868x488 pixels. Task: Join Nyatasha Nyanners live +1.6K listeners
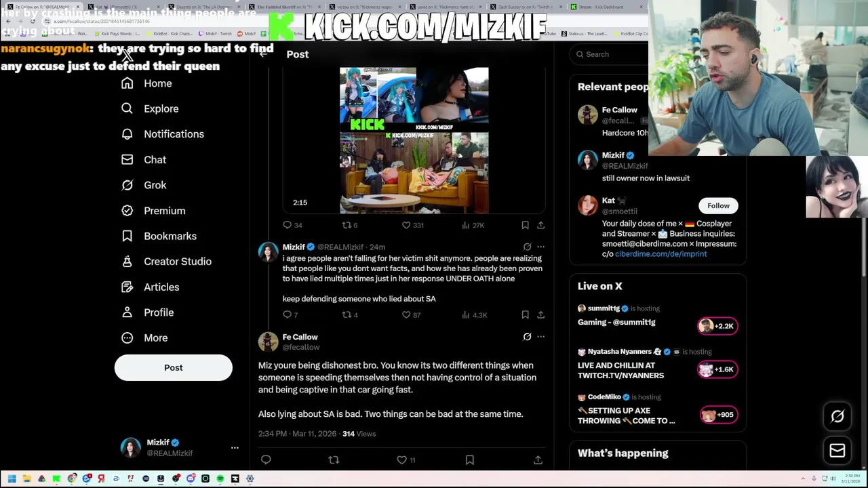717,369
